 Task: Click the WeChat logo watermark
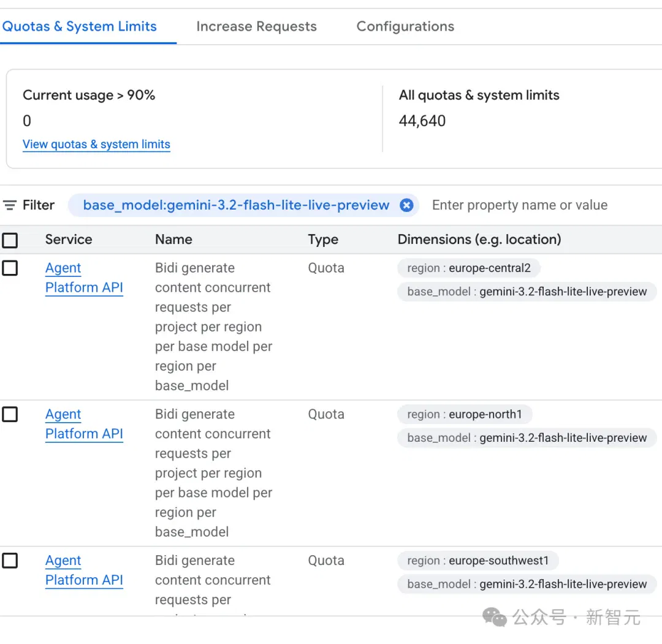[x=495, y=618]
